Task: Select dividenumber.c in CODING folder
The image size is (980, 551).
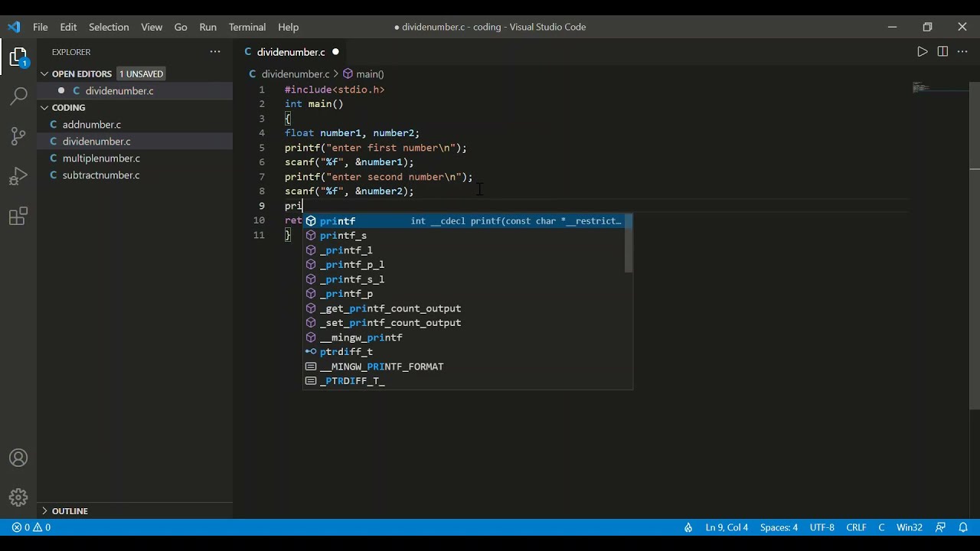Action: click(x=135, y=141)
